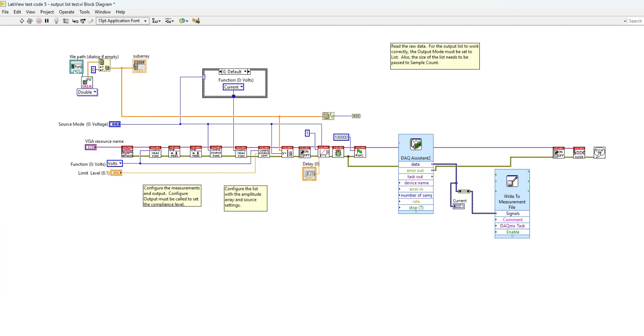Click the 100000 numeric constant
644x336 pixels.
click(341, 137)
